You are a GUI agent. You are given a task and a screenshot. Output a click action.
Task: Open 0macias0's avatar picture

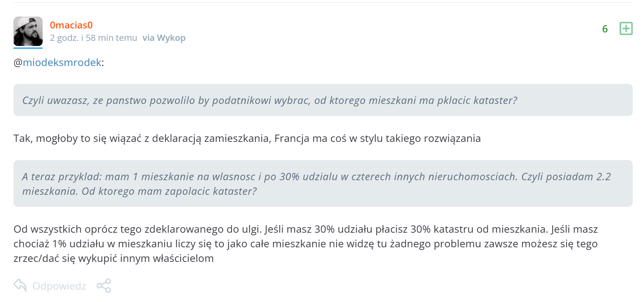[x=28, y=31]
